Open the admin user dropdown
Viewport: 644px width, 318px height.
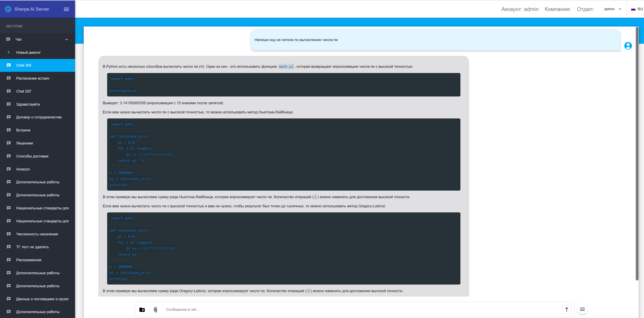pos(613,9)
